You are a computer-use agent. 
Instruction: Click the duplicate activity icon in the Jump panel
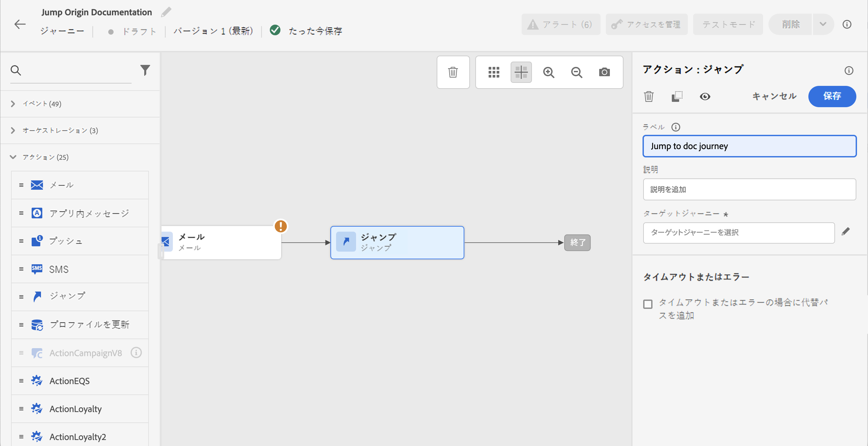[x=676, y=97]
